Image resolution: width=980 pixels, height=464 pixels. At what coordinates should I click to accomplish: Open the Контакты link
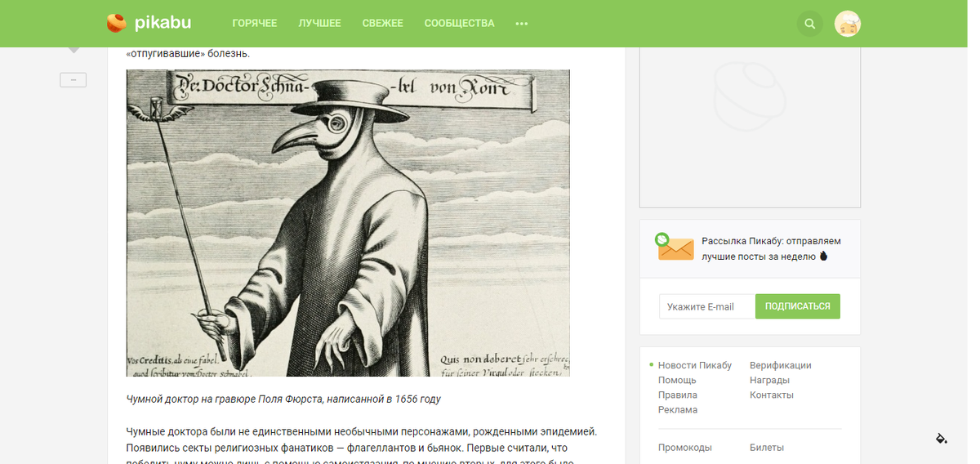(772, 395)
